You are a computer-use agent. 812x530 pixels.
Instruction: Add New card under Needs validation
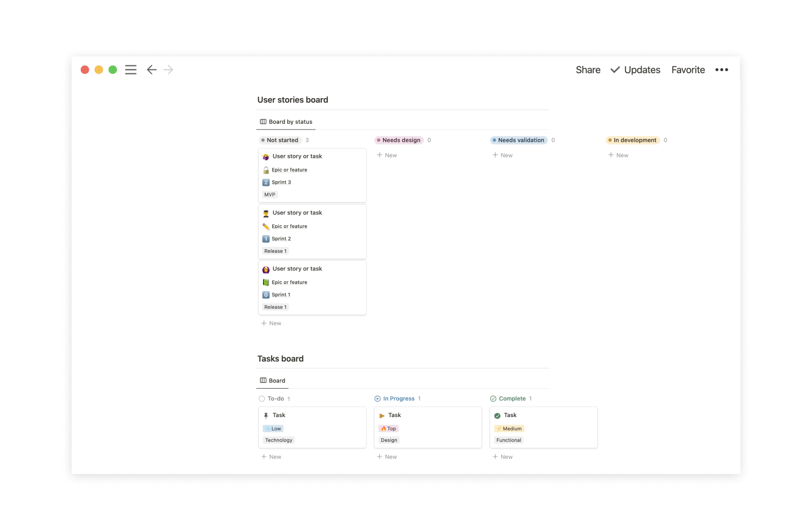pos(503,155)
